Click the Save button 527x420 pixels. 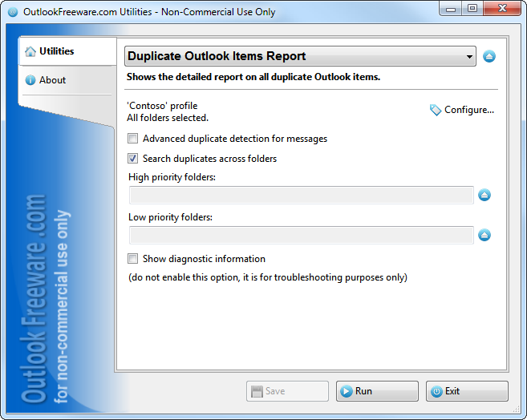point(287,391)
